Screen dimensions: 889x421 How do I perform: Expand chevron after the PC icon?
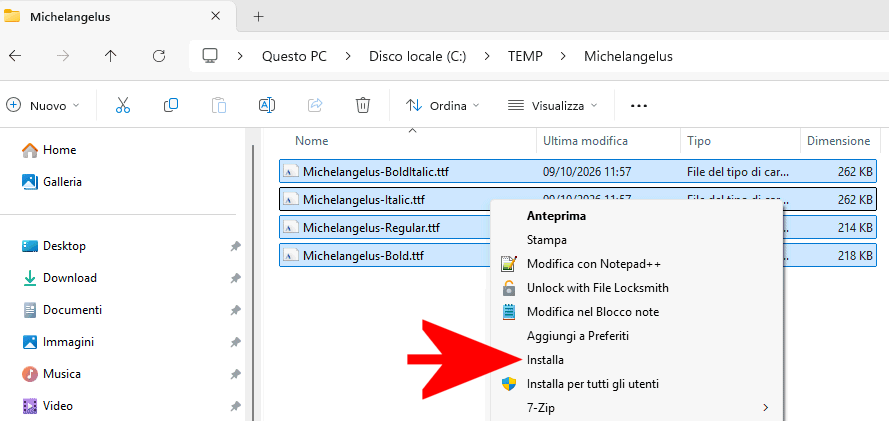coord(240,56)
